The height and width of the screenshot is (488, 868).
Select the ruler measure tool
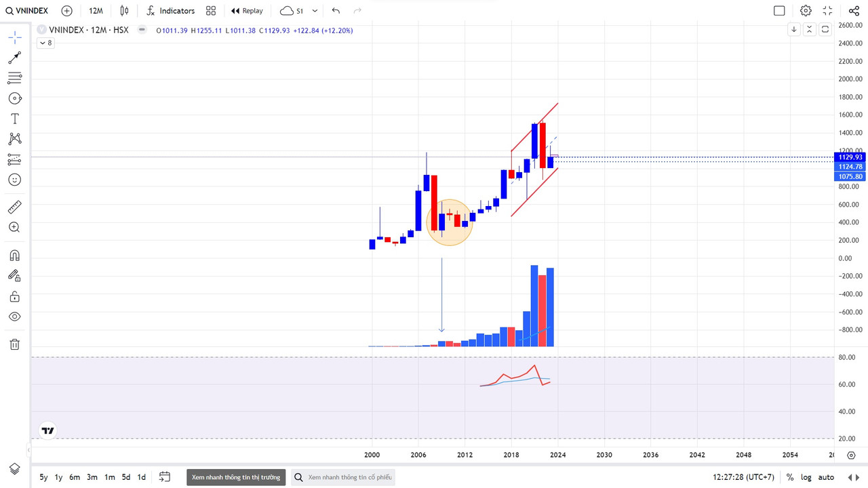tap(14, 207)
